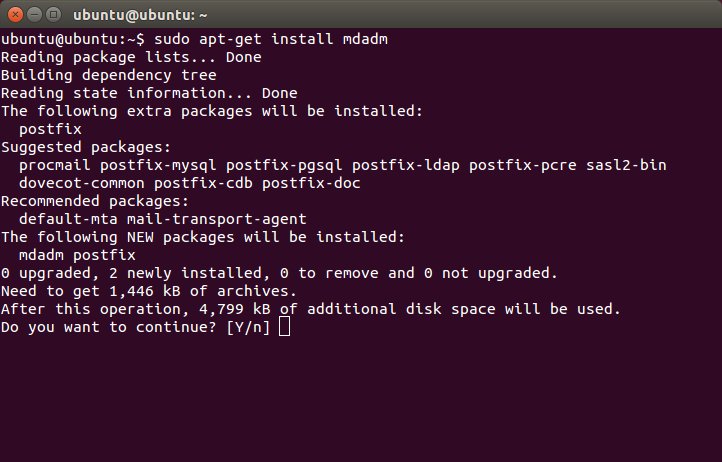
Task: Click the 'postfix-pgsql' suggested package
Action: point(284,165)
